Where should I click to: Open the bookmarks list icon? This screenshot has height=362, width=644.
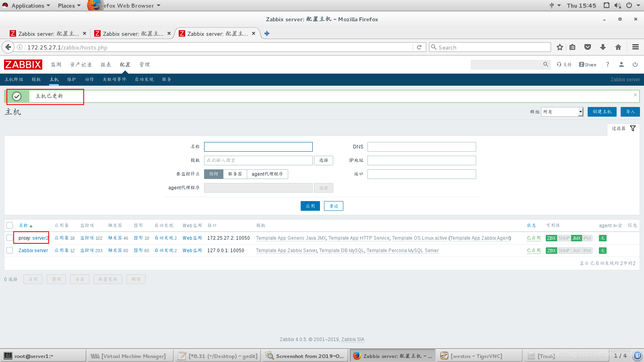point(572,47)
